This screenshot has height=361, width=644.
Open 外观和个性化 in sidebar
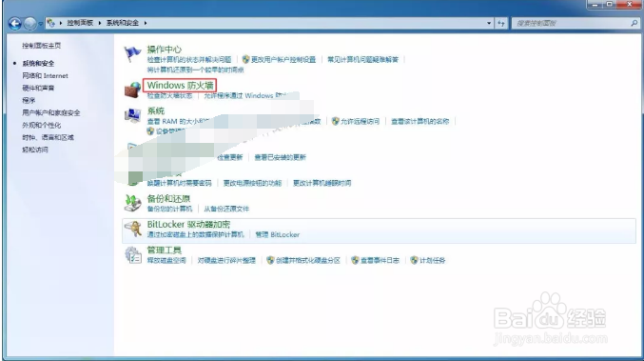pos(42,125)
